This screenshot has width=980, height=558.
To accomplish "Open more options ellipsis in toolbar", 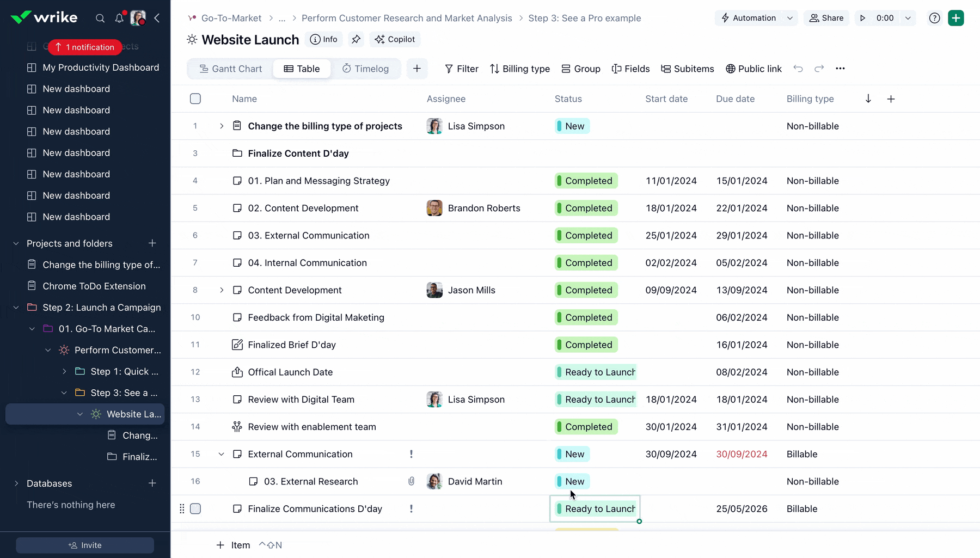I will click(x=840, y=69).
